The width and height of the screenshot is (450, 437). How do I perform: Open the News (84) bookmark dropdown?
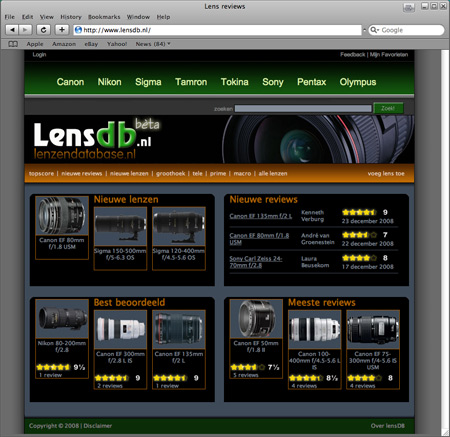[153, 44]
